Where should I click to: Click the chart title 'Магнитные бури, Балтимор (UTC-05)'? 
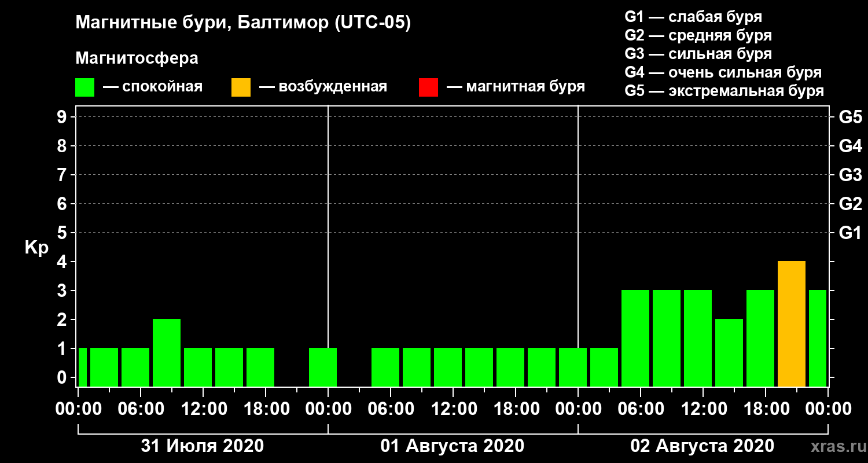pos(243,24)
